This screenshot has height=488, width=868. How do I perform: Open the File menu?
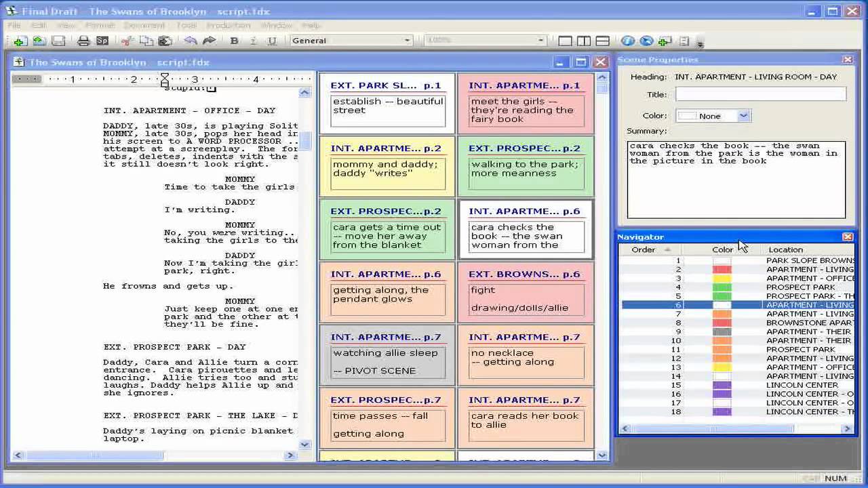point(14,25)
